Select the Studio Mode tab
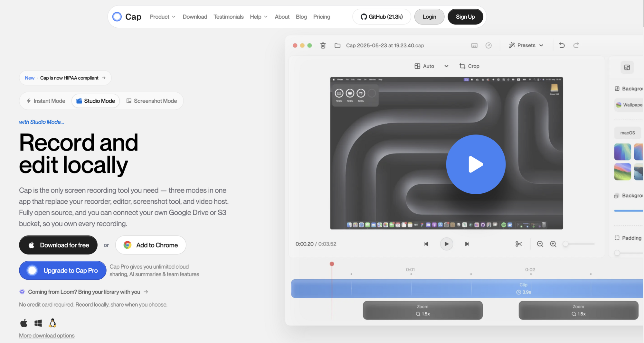This screenshot has width=644, height=343. coord(96,101)
